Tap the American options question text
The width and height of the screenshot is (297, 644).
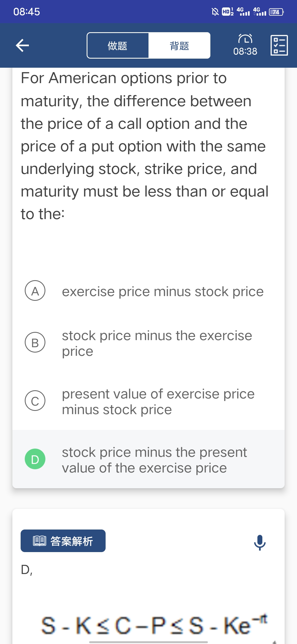[x=144, y=146]
